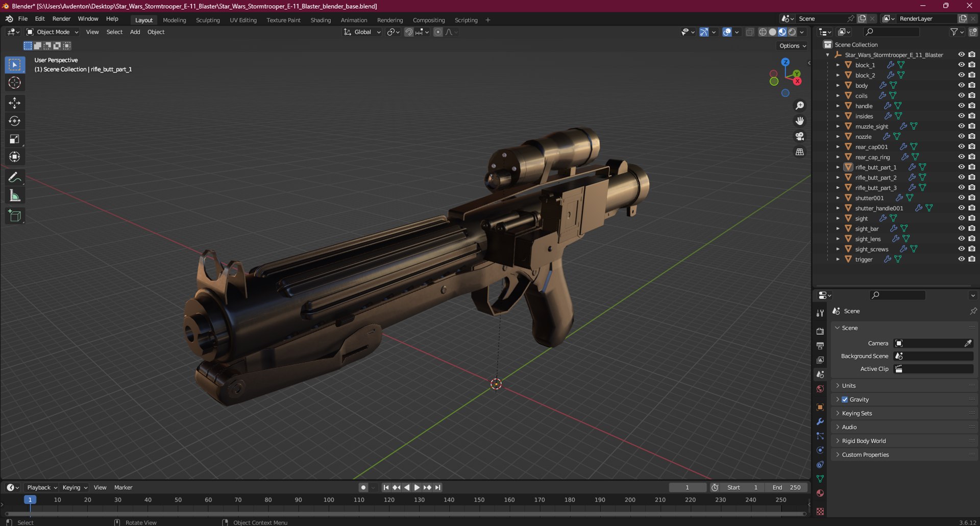Open the Material properties tab

[820, 493]
